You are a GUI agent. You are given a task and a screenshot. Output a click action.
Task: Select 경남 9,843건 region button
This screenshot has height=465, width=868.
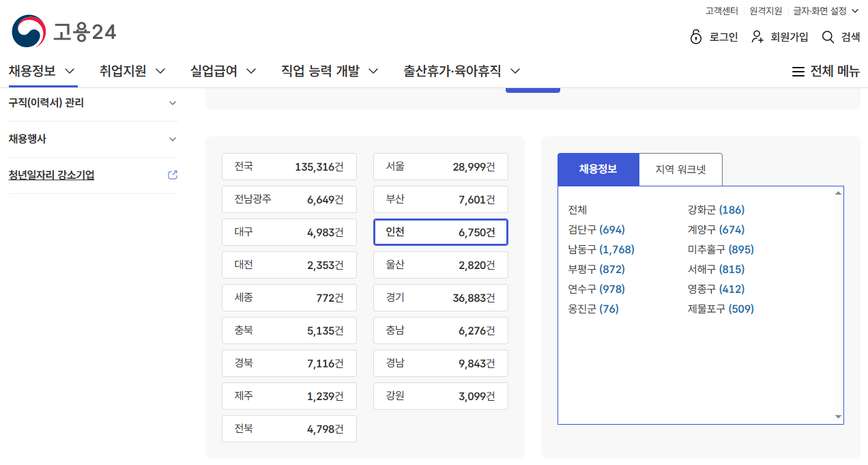pos(441,363)
